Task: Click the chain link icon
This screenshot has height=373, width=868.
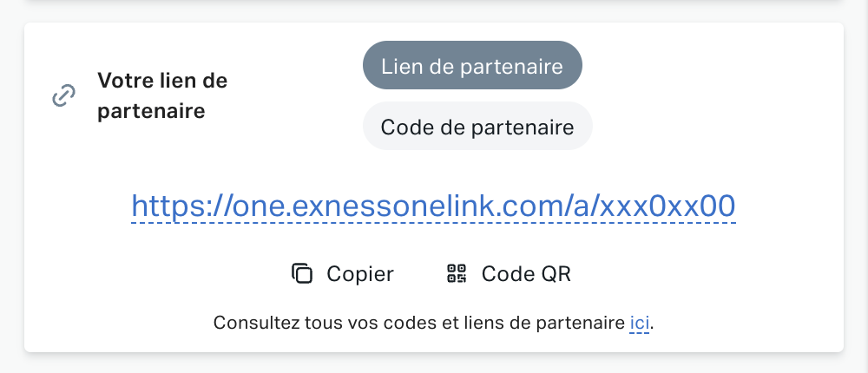Action: pos(64,95)
